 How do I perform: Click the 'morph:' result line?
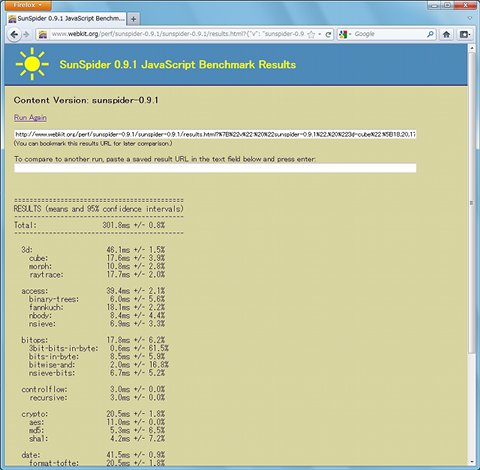97,266
